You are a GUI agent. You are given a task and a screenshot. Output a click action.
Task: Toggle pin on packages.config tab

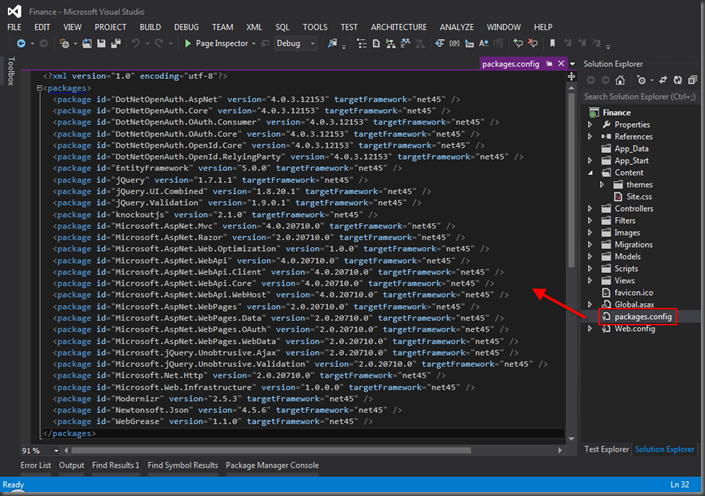point(549,64)
